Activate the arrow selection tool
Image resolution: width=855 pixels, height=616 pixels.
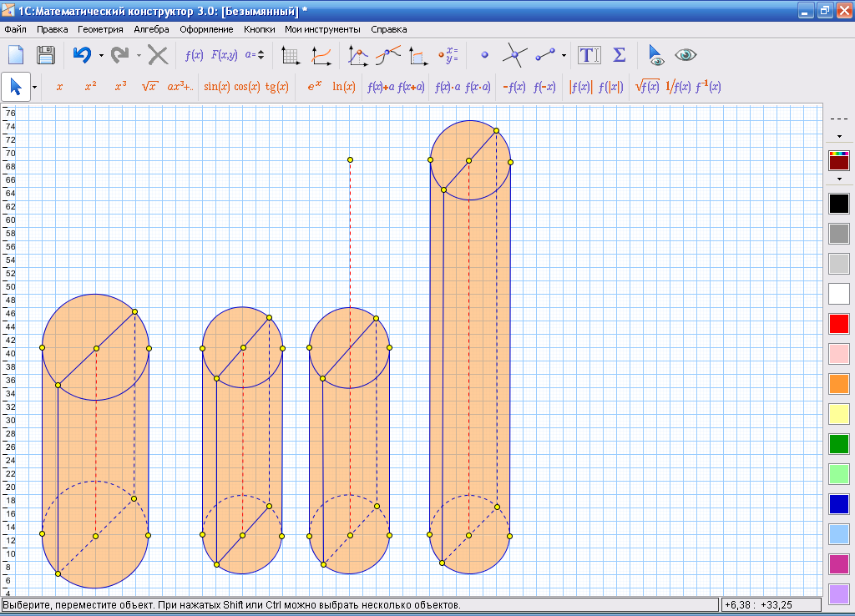point(15,87)
